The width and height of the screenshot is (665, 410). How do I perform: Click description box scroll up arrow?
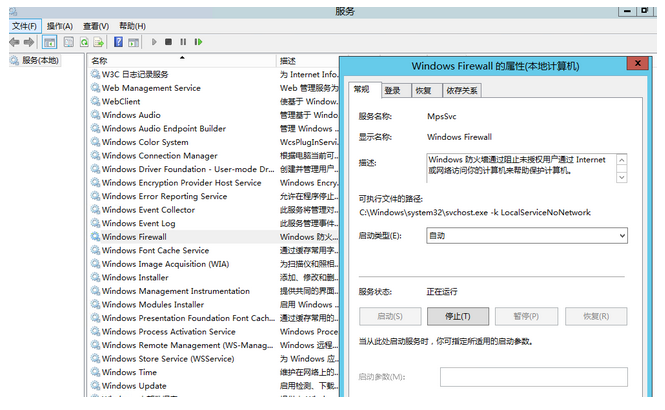[622, 160]
